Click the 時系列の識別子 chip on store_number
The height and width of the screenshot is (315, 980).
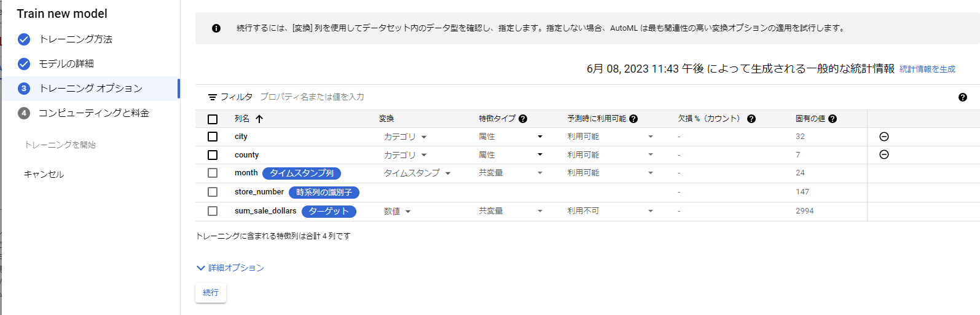[x=324, y=193]
